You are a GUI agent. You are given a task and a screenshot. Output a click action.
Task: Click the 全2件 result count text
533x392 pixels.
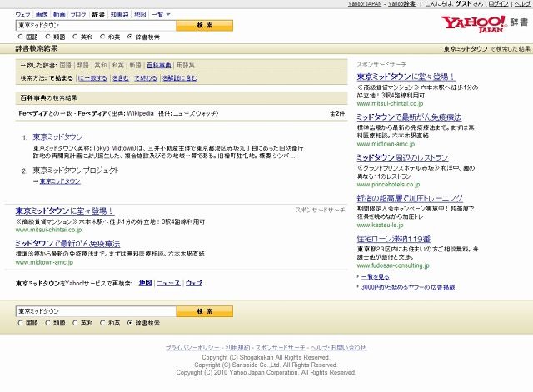[x=337, y=113]
